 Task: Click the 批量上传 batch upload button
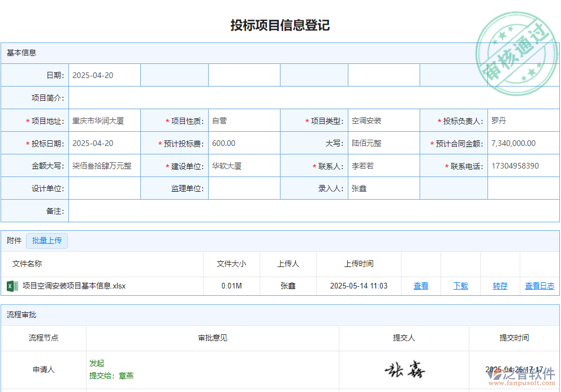[47, 240]
